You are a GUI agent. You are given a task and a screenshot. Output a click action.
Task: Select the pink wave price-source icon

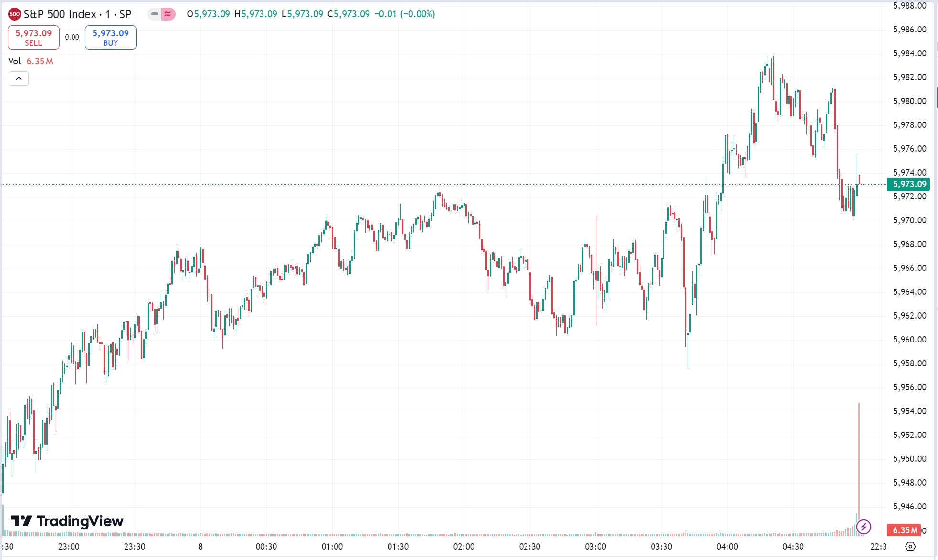[x=167, y=15]
